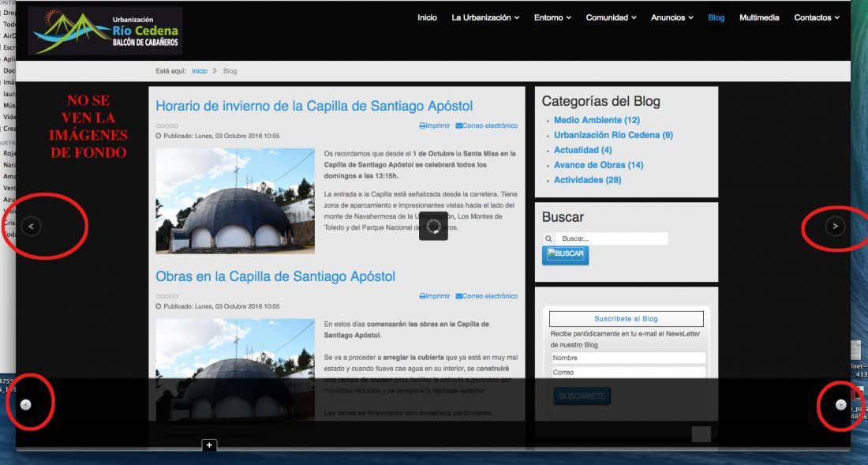868x465 pixels.
Task: Click Correo electrónico for Horario de invierno article
Action: click(x=487, y=126)
